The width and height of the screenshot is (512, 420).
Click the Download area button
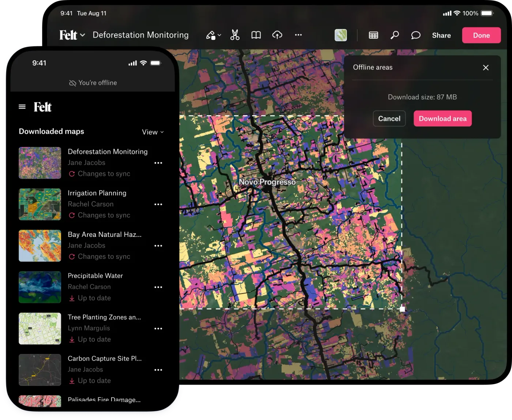443,118
